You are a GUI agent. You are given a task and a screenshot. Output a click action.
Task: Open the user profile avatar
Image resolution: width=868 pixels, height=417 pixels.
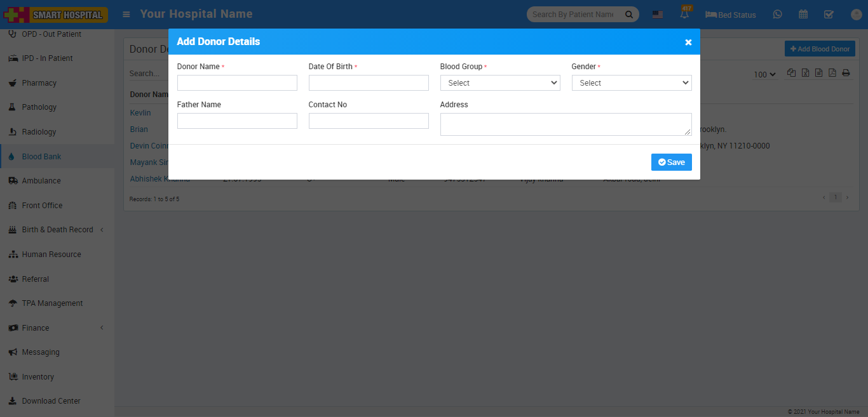tap(855, 15)
